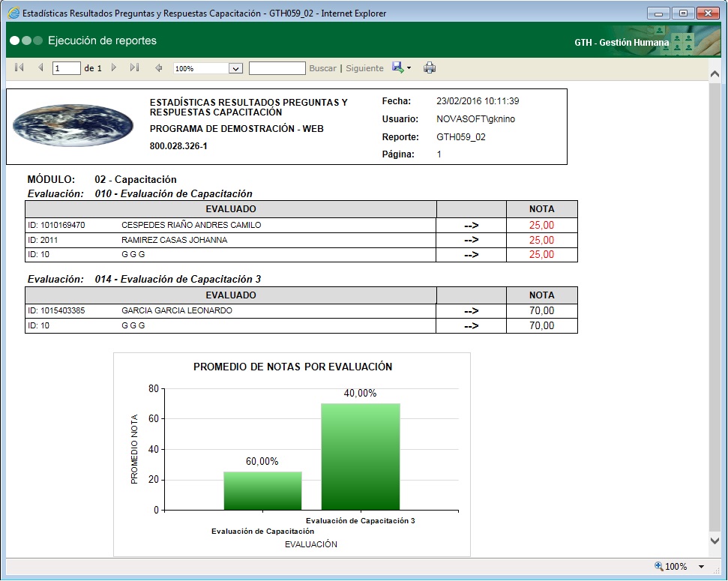
Task: Open the report zoom level dropdown showing 100%
Action: [x=208, y=67]
